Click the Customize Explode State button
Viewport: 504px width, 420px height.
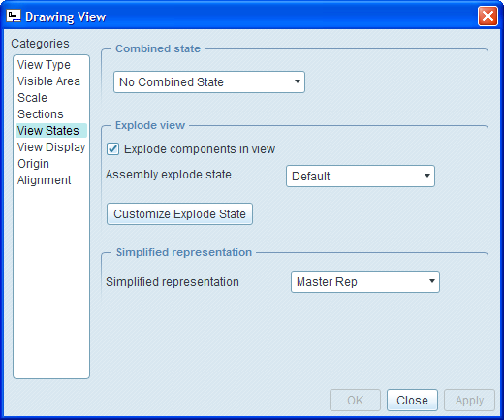(179, 213)
